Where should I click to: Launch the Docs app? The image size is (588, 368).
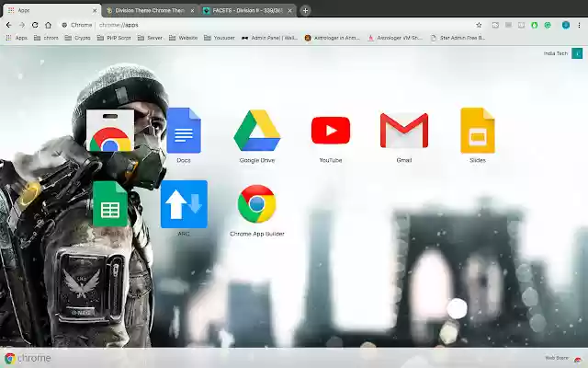pos(184,131)
